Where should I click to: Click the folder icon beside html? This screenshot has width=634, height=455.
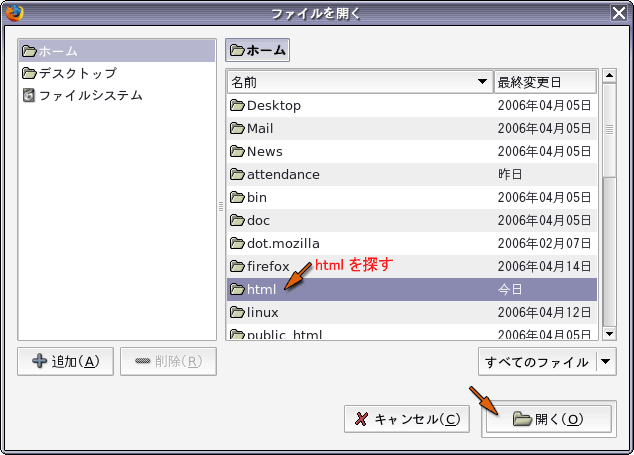point(237,290)
